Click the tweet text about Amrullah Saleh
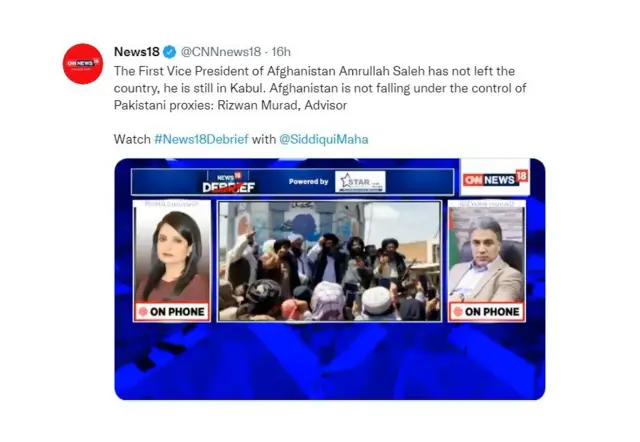Image resolution: width=640 pixels, height=442 pixels. pyautogui.click(x=320, y=88)
